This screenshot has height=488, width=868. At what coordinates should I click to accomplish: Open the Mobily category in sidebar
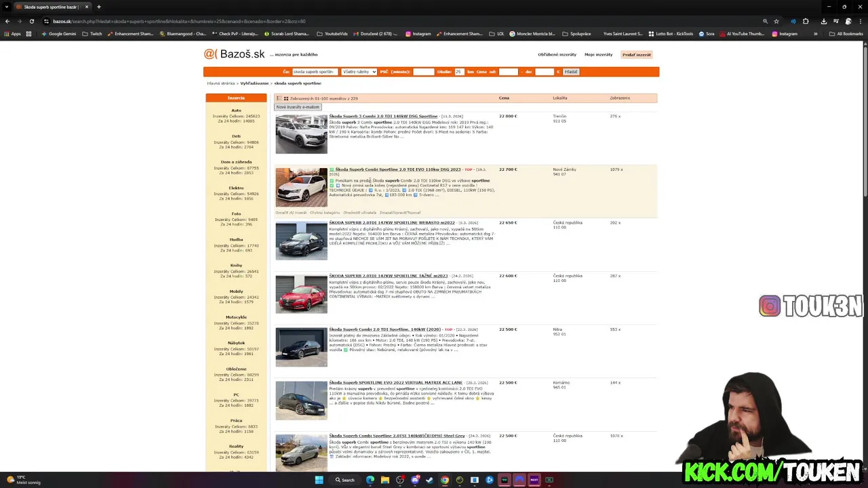236,291
